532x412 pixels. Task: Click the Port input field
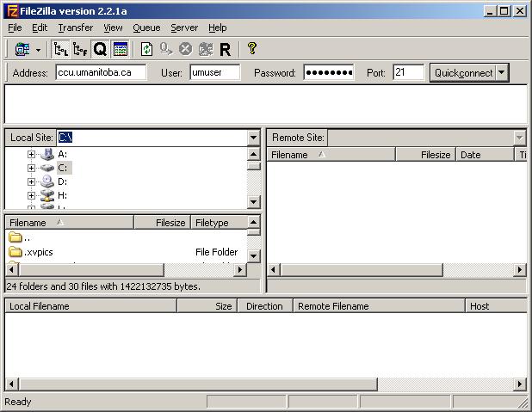click(409, 72)
